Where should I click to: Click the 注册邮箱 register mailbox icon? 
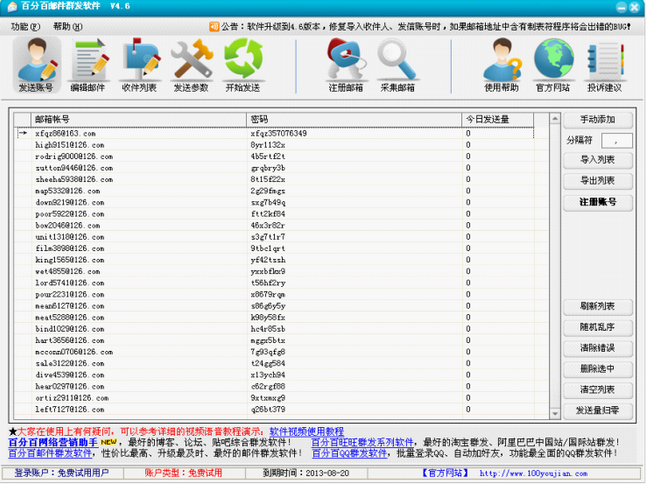tap(346, 65)
